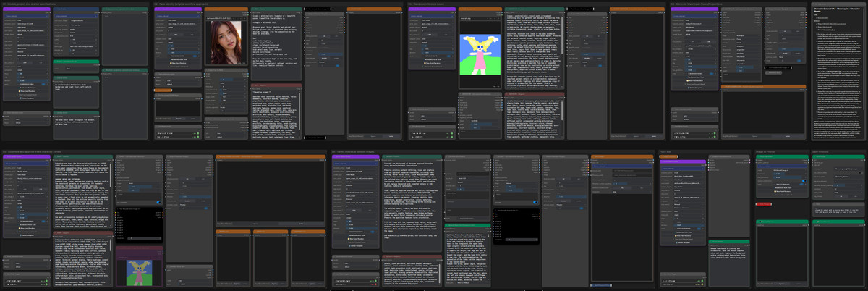
Task: Select the Save Prompts group title
Action: point(820,151)
